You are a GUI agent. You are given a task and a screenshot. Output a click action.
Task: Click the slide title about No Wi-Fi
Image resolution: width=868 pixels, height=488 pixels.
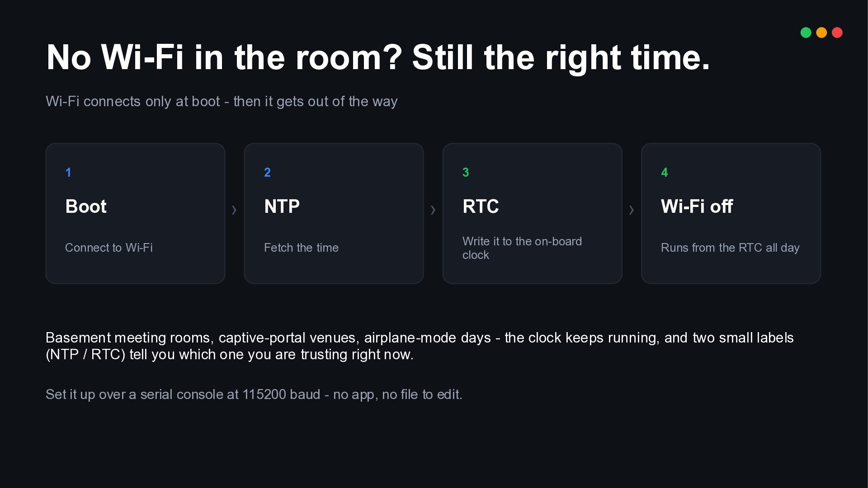coord(378,58)
